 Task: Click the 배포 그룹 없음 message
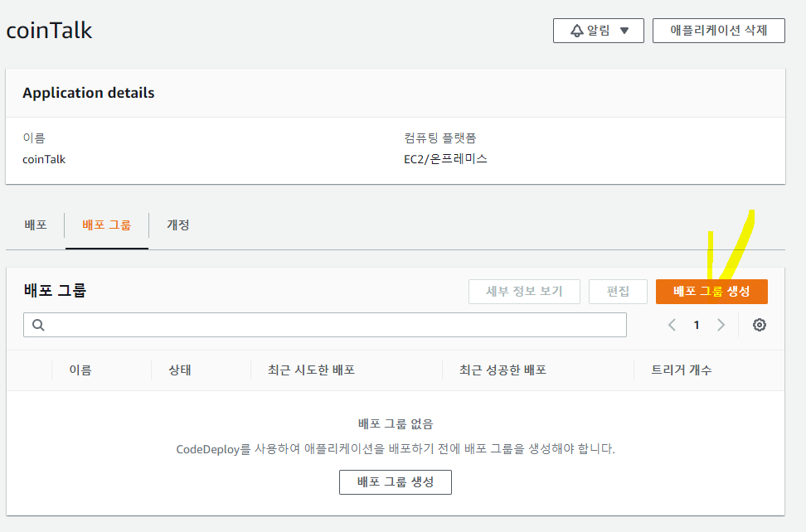tap(396, 424)
